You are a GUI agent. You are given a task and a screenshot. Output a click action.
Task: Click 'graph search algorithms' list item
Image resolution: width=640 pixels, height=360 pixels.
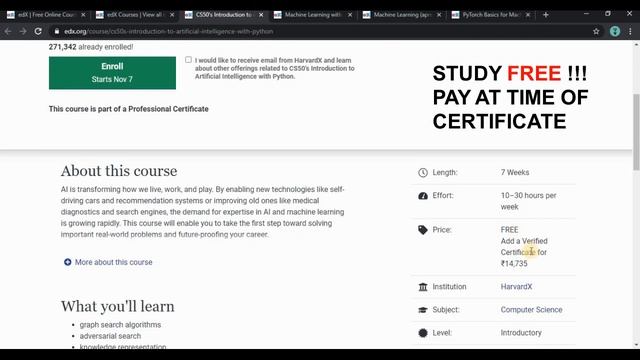click(x=120, y=324)
